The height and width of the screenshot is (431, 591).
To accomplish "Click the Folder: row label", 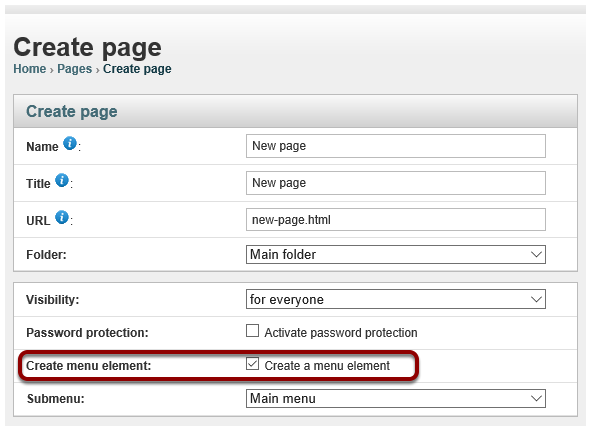I will tap(46, 255).
